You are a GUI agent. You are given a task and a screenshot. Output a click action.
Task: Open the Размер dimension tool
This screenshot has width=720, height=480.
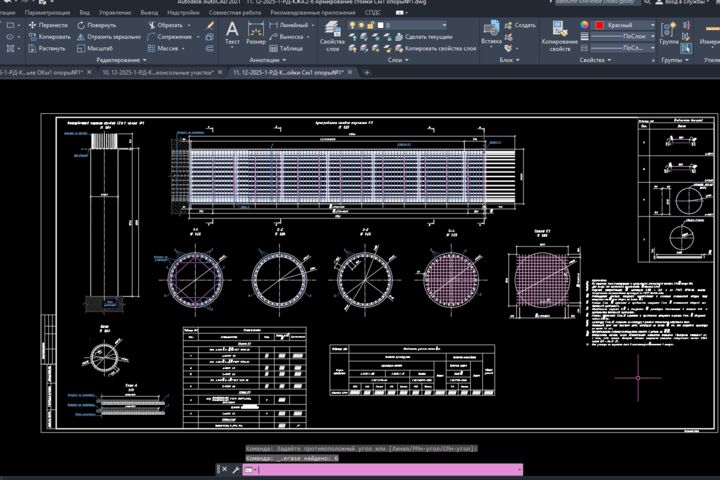click(256, 34)
